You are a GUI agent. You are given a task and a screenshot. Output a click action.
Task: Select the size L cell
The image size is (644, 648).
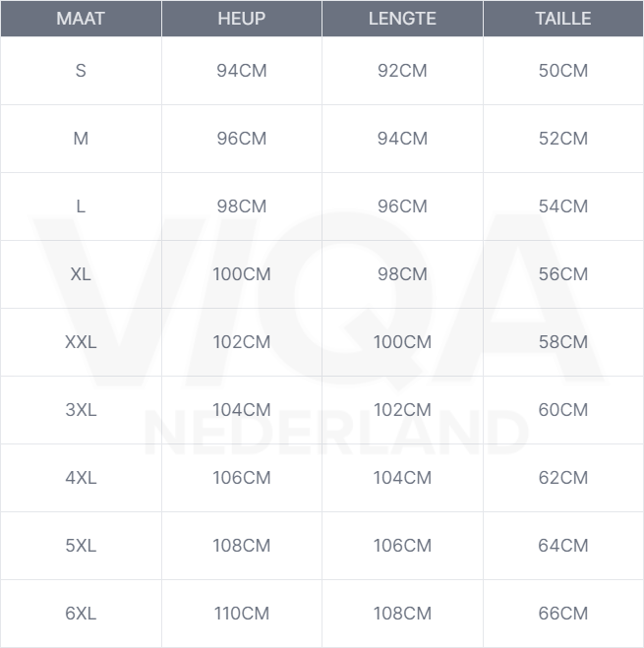tap(81, 206)
